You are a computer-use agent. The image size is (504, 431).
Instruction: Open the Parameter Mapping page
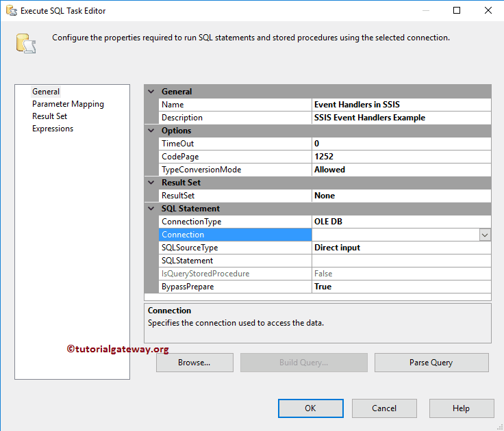(68, 104)
